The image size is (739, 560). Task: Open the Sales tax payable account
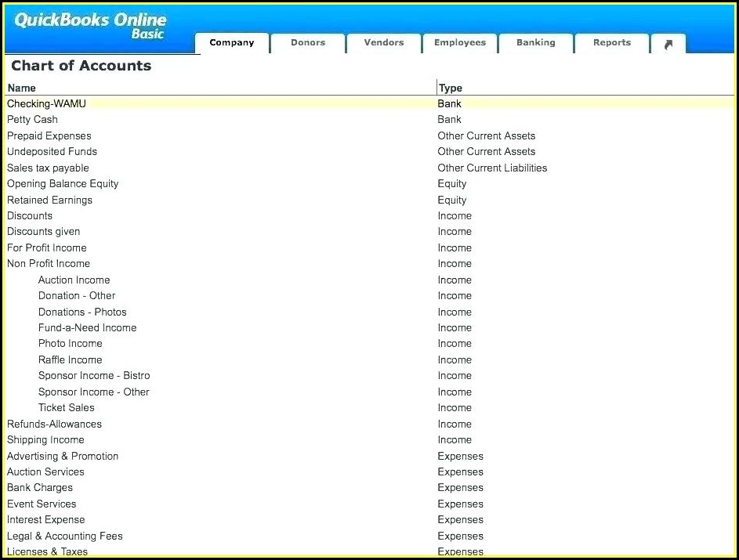point(48,168)
